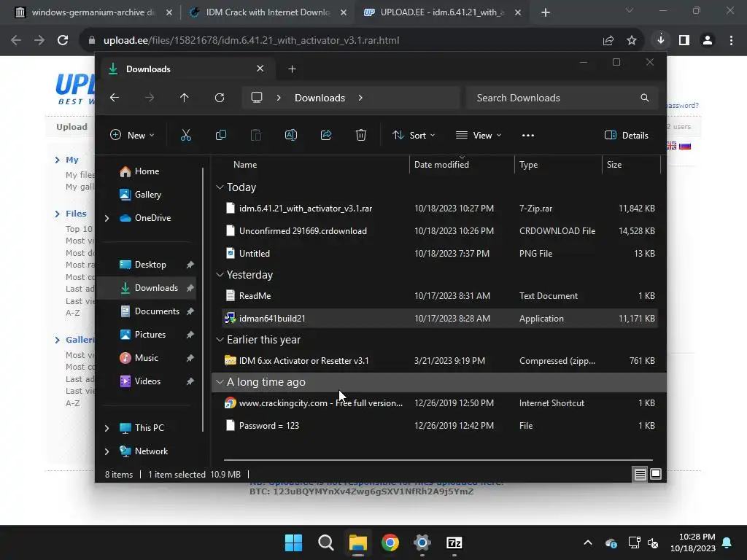Screen dimensions: 747x560
Task: Select the Downloads Explorer tab
Action: tap(186, 69)
